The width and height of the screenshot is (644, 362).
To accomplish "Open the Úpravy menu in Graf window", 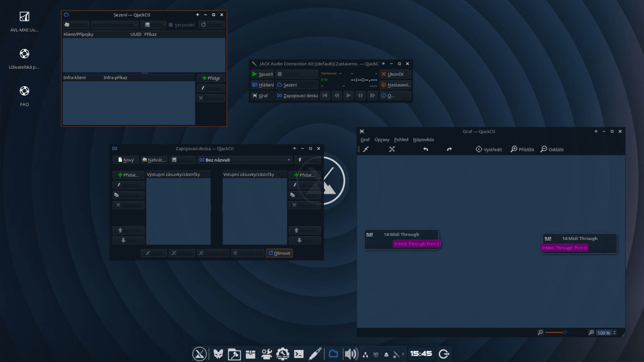I will [x=382, y=140].
